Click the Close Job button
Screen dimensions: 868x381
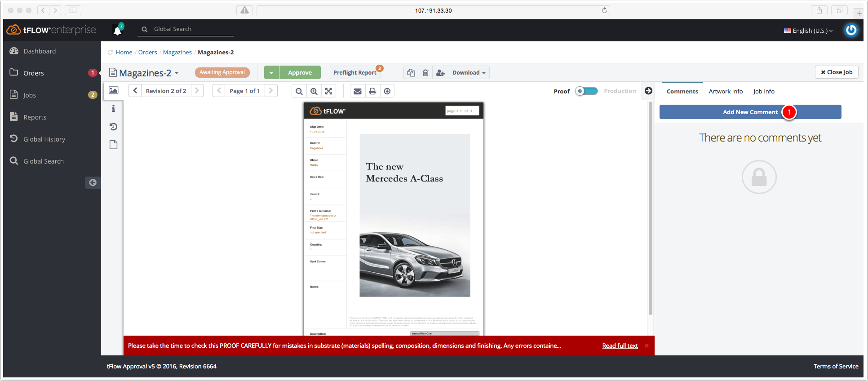tap(837, 72)
